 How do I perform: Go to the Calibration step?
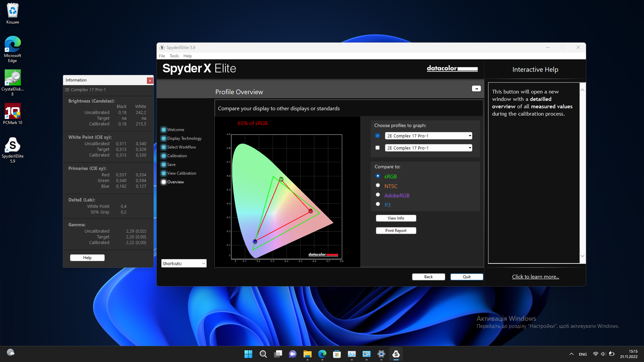[174, 156]
